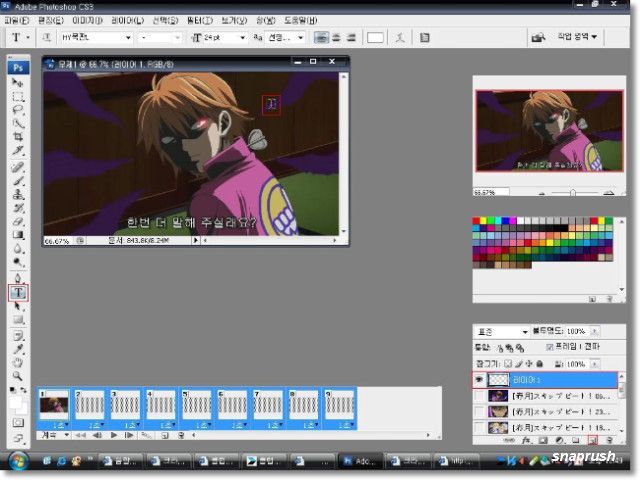Open the layer opacity slider arrow
640x480 pixels.
595,331
